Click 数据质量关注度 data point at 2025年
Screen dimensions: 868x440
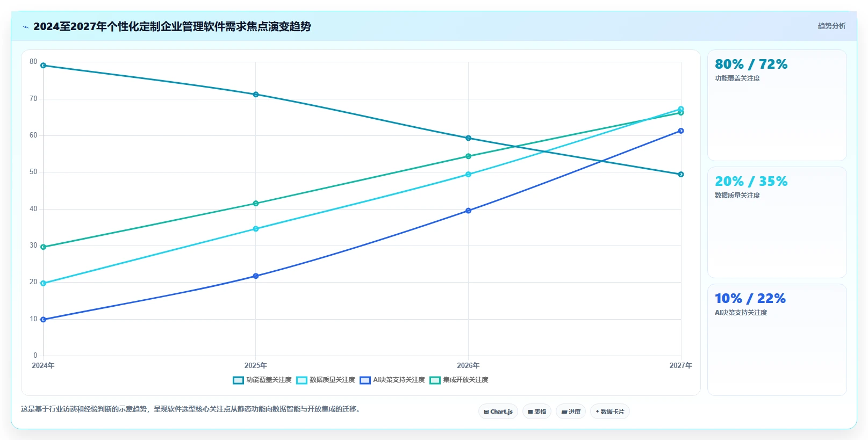tap(256, 229)
